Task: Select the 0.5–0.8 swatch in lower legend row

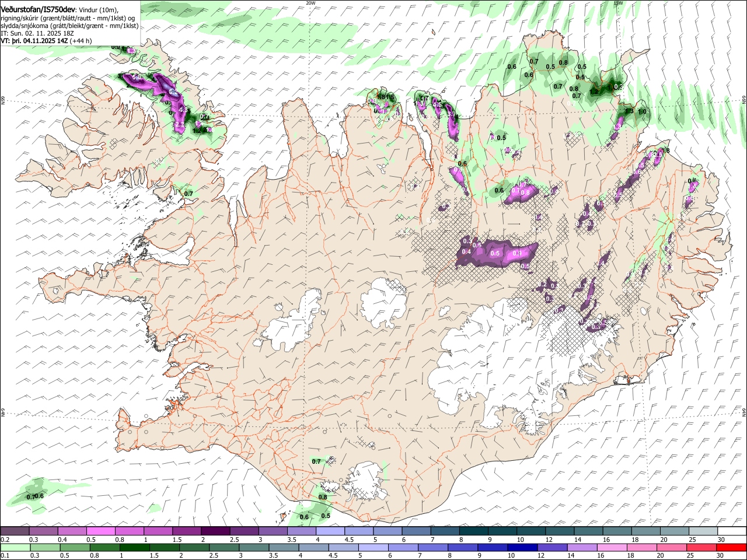Action: (75, 548)
